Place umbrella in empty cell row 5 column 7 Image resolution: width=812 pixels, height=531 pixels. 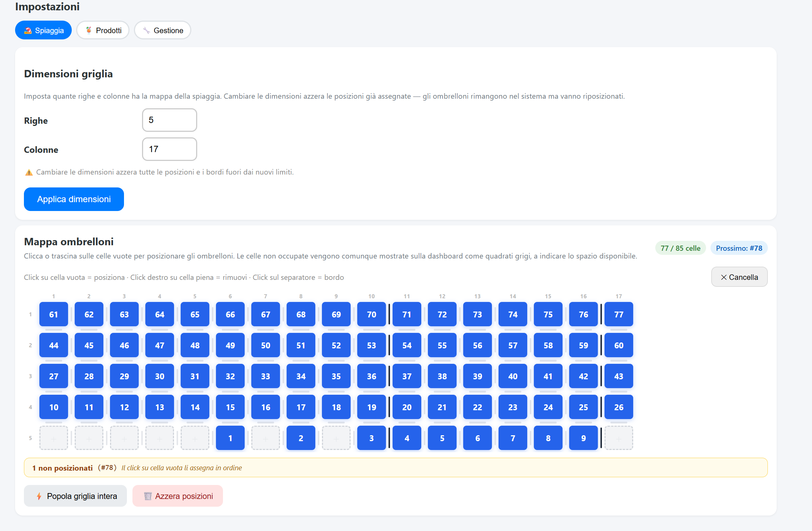point(266,438)
